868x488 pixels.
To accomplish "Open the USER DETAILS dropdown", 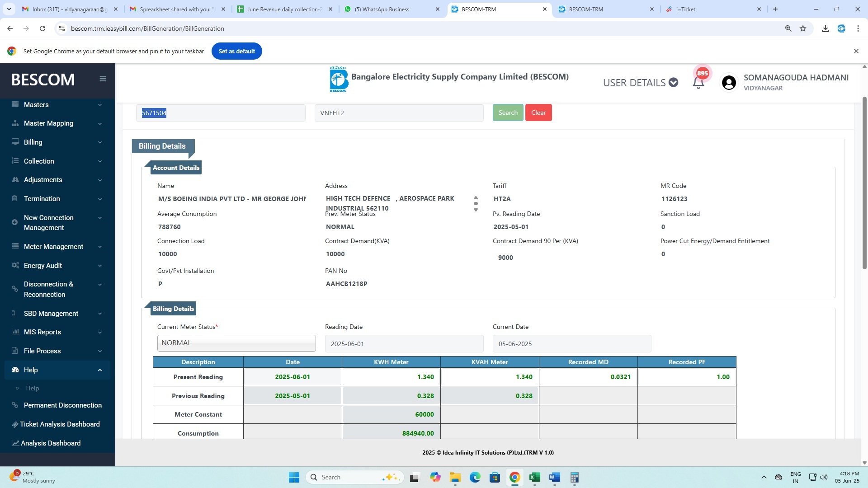I will pyautogui.click(x=640, y=83).
